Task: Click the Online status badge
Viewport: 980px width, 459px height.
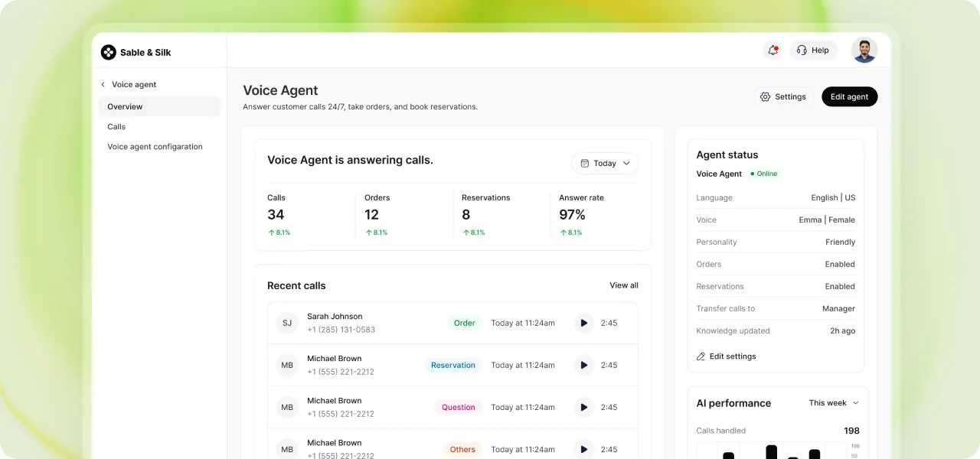Action: pos(763,174)
